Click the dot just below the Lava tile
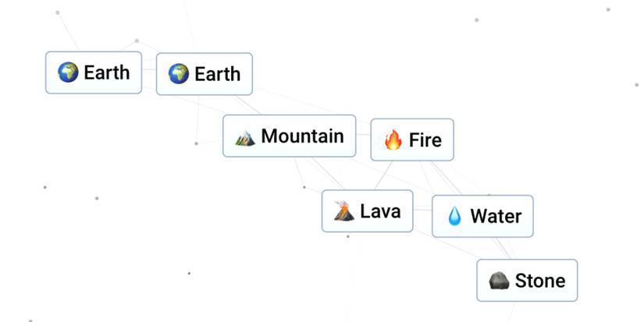This screenshot has height=322, width=644. [x=348, y=236]
